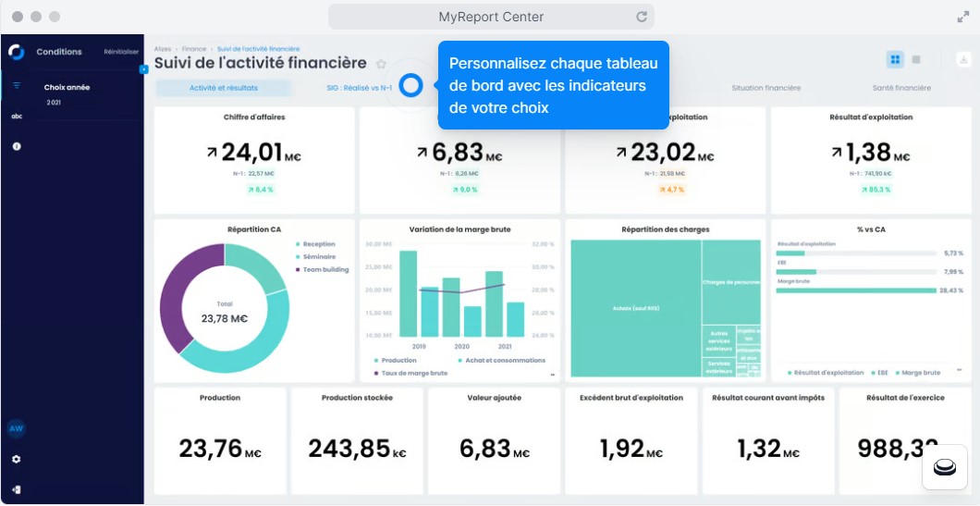This screenshot has width=980, height=506.
Task: Click the Réinitialiser button
Action: 121,52
